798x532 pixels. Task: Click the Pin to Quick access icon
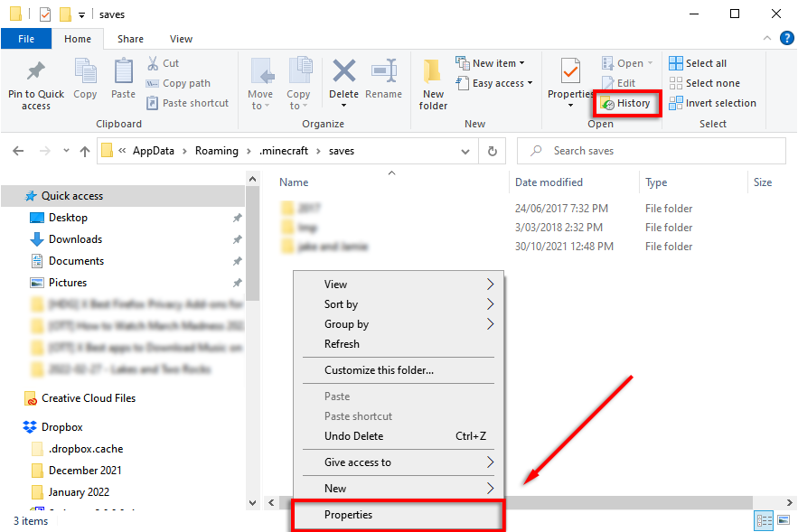point(36,70)
